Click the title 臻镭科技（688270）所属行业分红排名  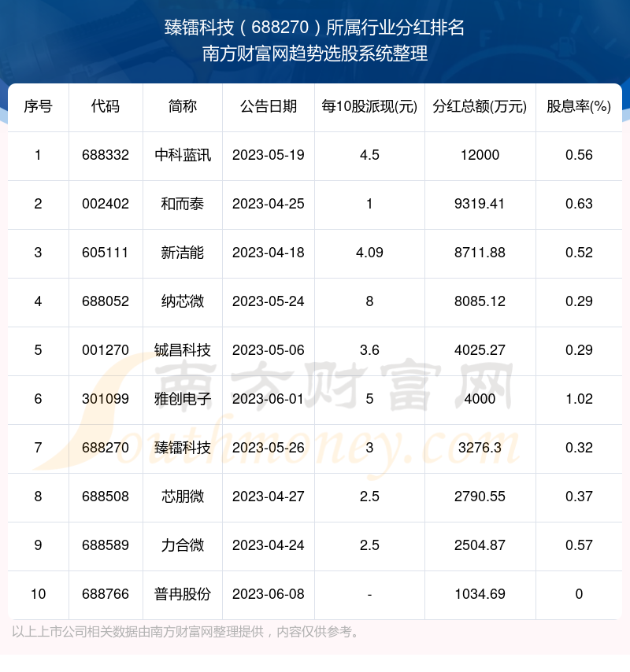pyautogui.click(x=314, y=28)
